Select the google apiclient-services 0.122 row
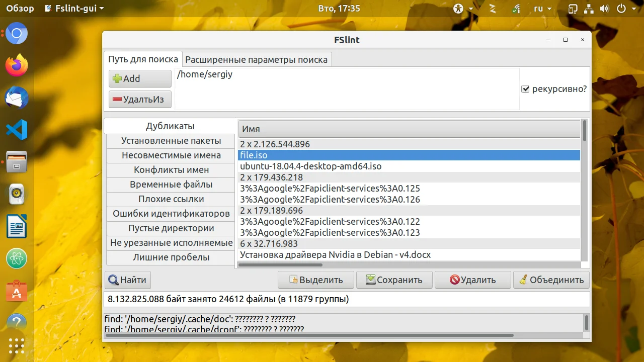This screenshot has width=644, height=362. click(x=409, y=222)
